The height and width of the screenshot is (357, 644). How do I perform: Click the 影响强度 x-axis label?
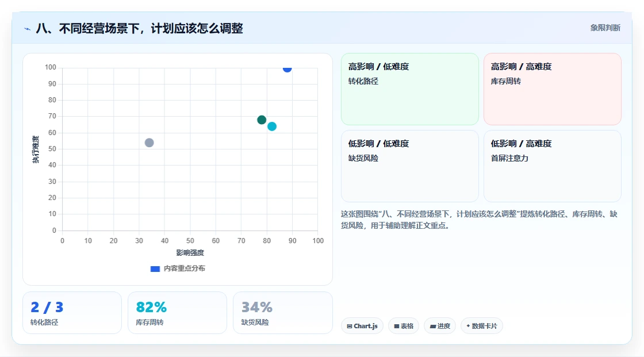click(x=190, y=252)
